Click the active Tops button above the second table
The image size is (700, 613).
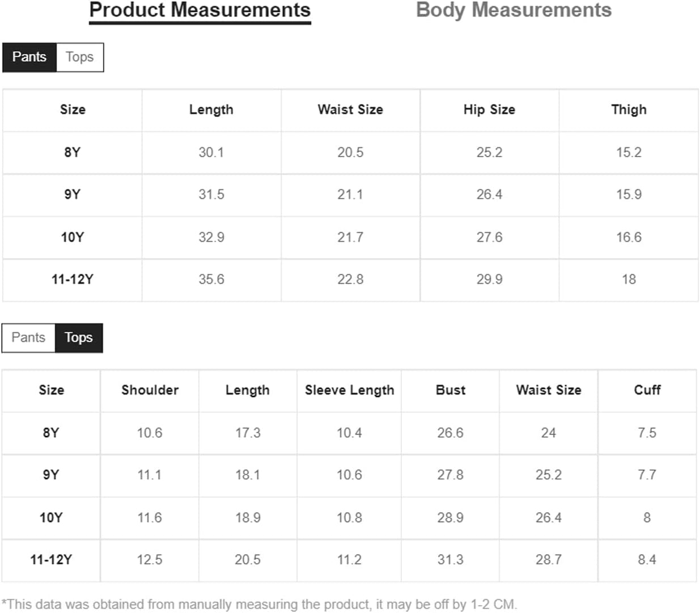pos(79,338)
